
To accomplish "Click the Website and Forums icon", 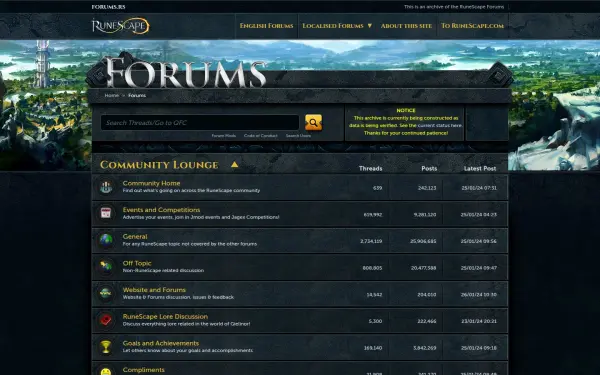I will 106,293.
